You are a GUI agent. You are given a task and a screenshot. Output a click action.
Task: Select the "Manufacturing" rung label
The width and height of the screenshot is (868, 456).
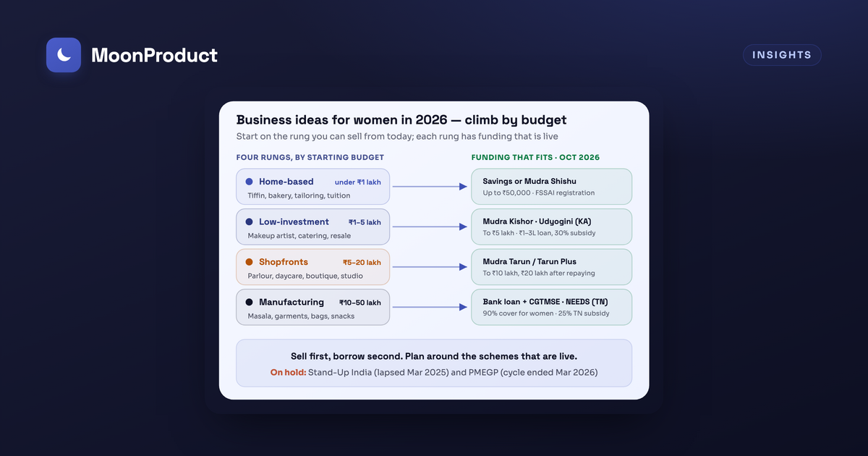click(292, 302)
